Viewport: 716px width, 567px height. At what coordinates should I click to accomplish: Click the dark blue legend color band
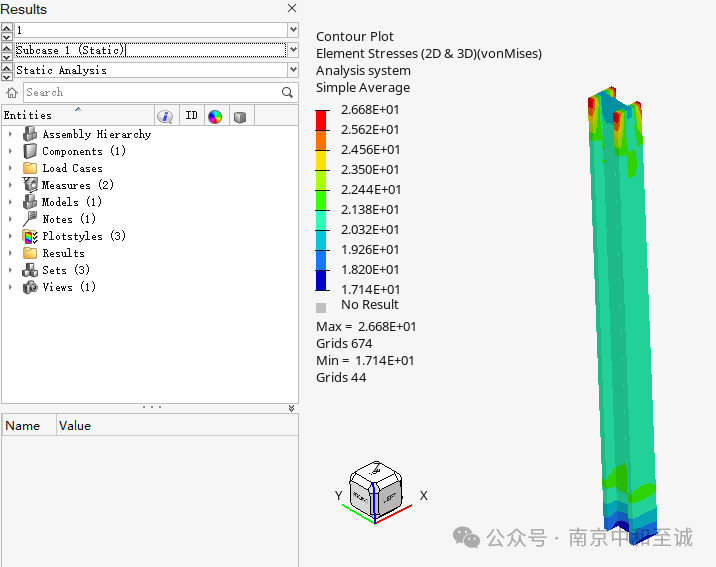point(321,280)
